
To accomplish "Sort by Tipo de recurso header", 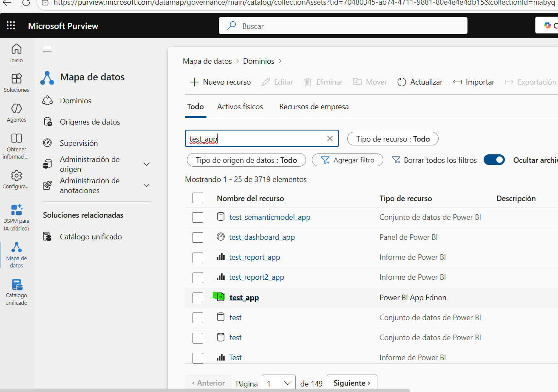I will pos(405,199).
